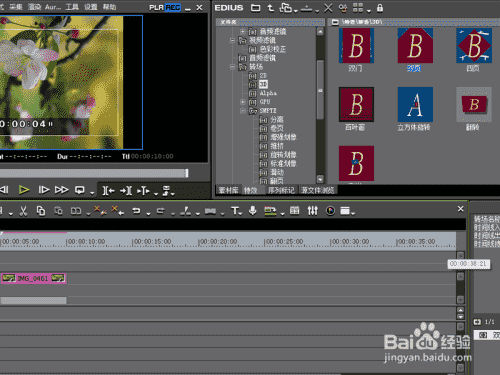Open dropdown arrow beside Title T tool
The image size is (500, 375).
point(240,213)
